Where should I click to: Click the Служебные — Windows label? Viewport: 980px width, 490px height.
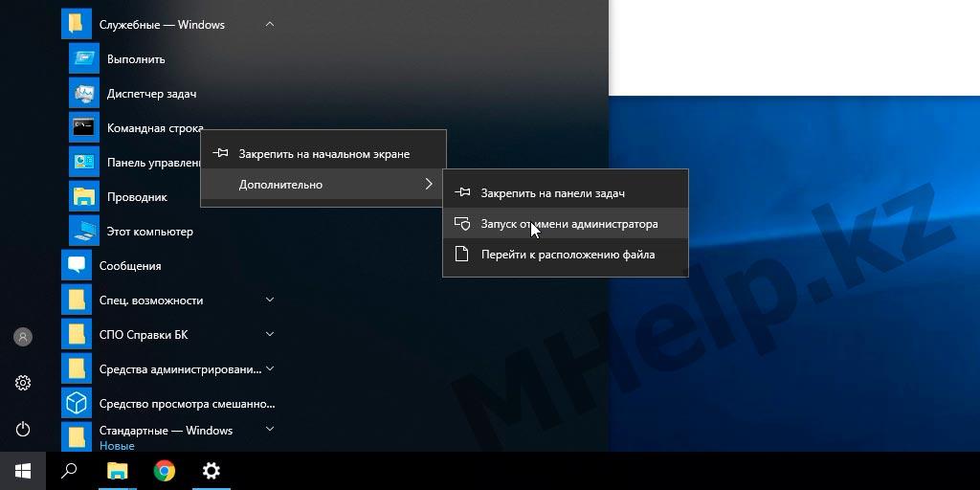(x=162, y=25)
